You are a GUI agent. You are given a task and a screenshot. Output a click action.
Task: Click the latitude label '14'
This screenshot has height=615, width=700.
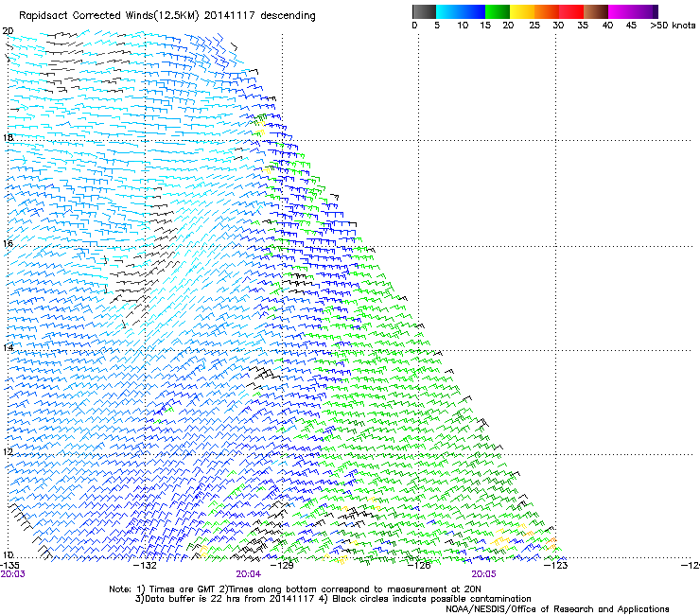tap(8, 347)
